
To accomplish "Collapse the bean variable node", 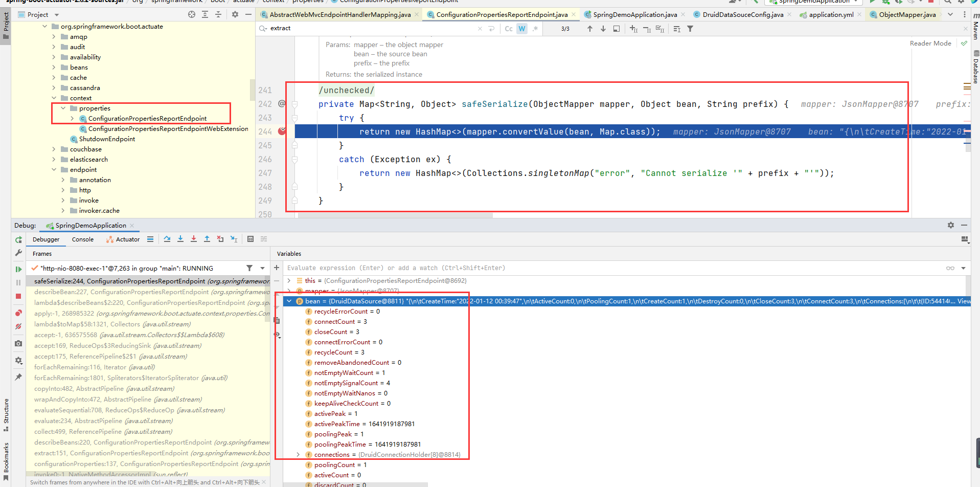I will click(x=289, y=301).
